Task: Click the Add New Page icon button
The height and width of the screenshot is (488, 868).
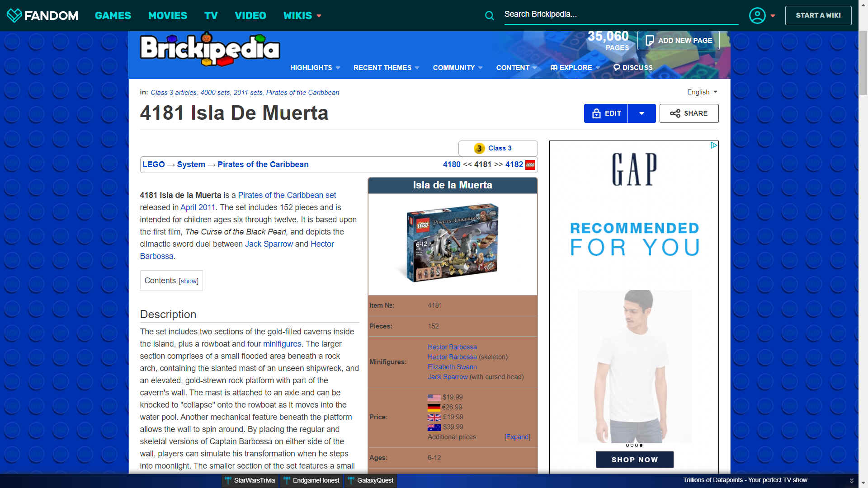Action: click(678, 40)
